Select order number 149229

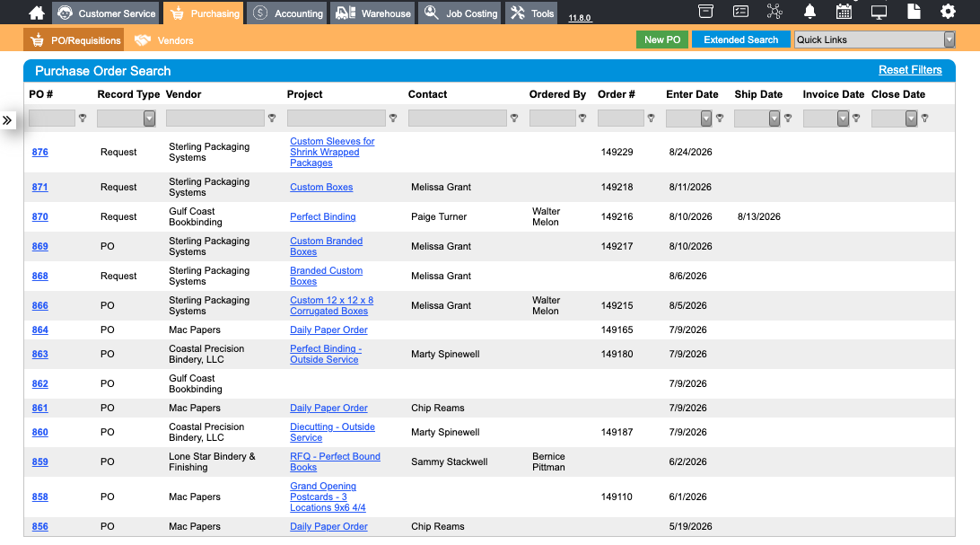[x=617, y=152]
